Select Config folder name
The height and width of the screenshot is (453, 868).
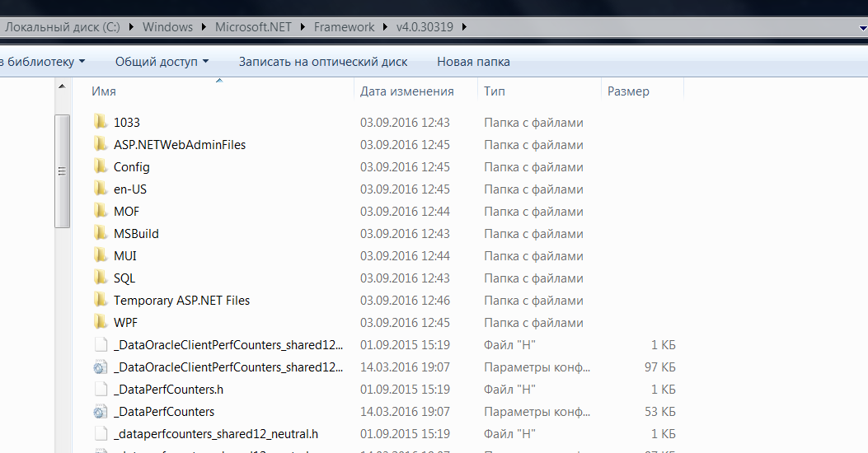pyautogui.click(x=131, y=166)
